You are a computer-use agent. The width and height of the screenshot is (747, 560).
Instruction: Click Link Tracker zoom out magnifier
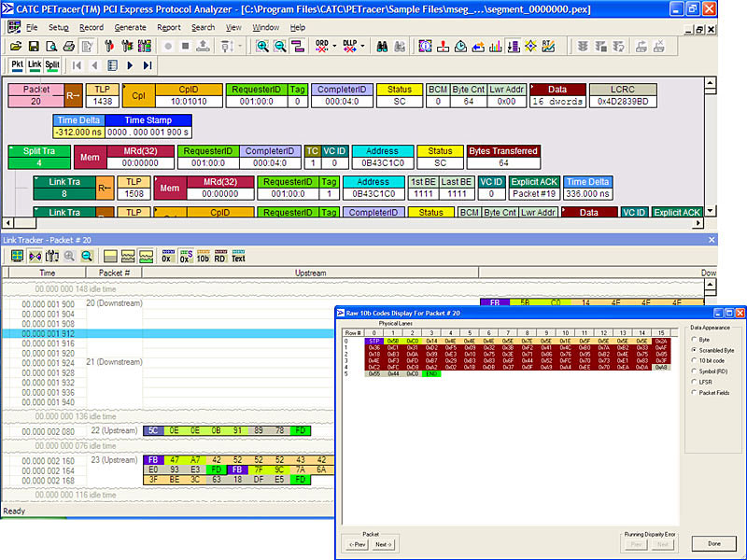click(x=86, y=256)
